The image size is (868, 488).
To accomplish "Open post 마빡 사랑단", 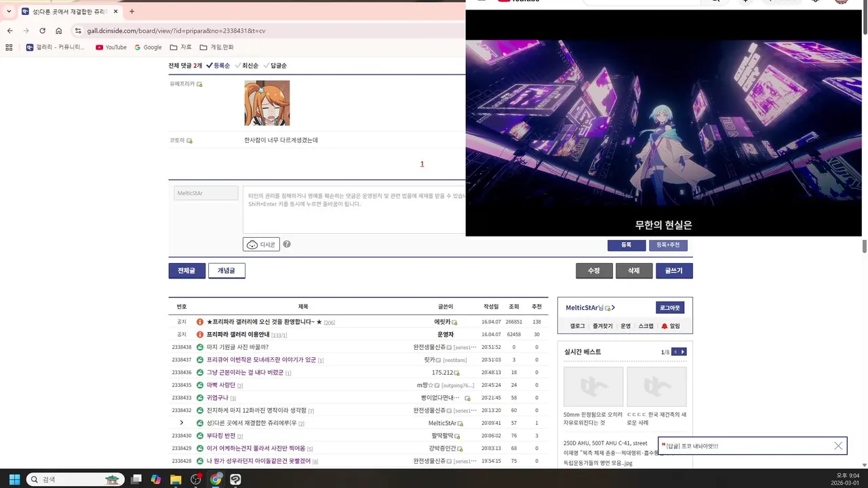I will point(221,385).
